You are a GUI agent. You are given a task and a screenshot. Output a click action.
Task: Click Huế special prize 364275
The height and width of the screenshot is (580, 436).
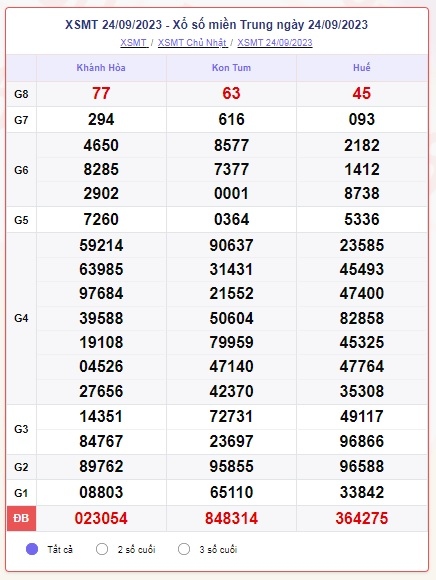362,518
